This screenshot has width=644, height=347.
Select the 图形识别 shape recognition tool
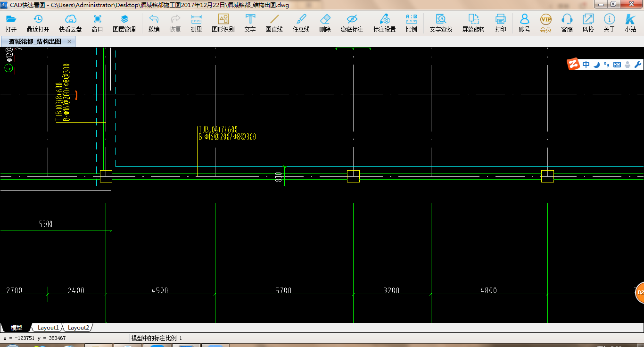click(223, 23)
